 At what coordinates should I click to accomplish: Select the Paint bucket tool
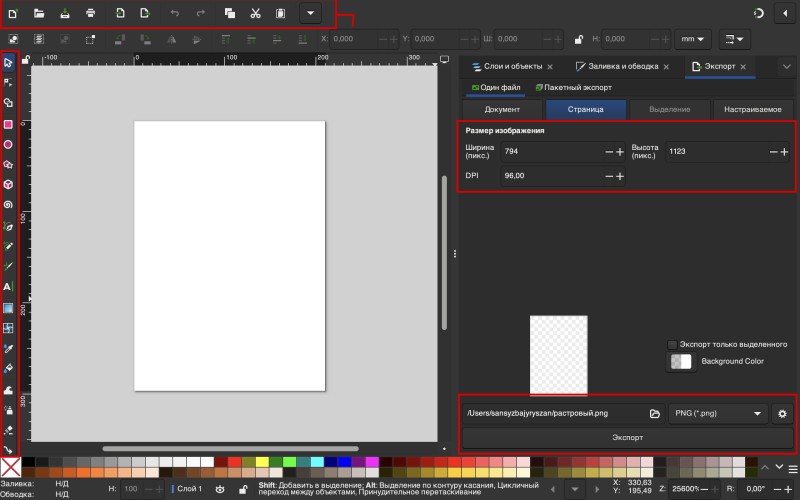(x=8, y=368)
